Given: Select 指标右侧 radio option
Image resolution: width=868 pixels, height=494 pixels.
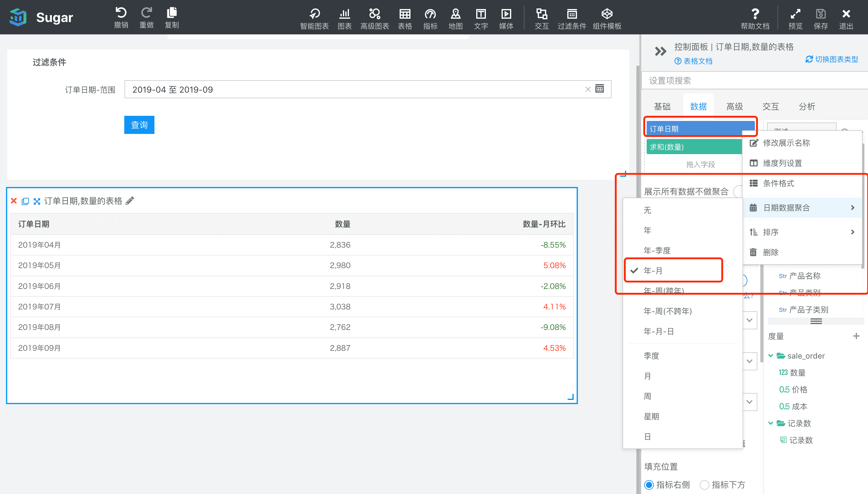Looking at the screenshot, I should (x=649, y=484).
